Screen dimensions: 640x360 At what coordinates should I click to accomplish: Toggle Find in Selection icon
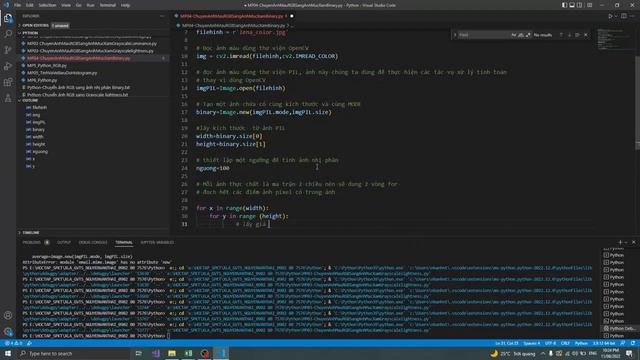[x=578, y=35]
